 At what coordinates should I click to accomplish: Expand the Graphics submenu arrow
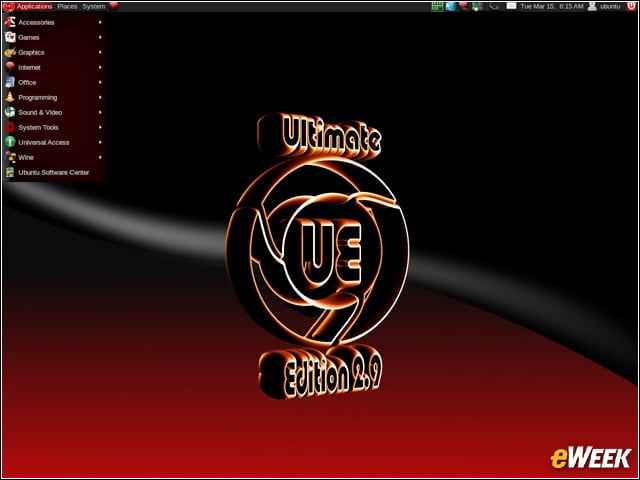100,52
